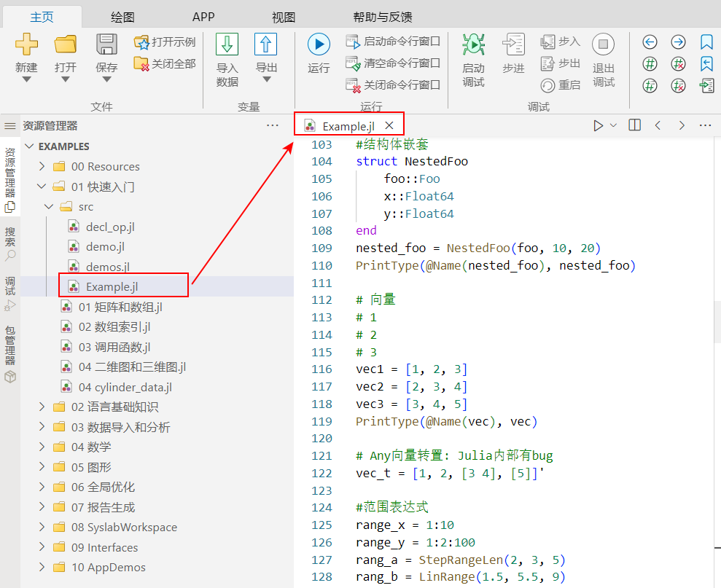Click the Run (运行) play icon
The height and width of the screenshot is (588, 721).
point(319,45)
